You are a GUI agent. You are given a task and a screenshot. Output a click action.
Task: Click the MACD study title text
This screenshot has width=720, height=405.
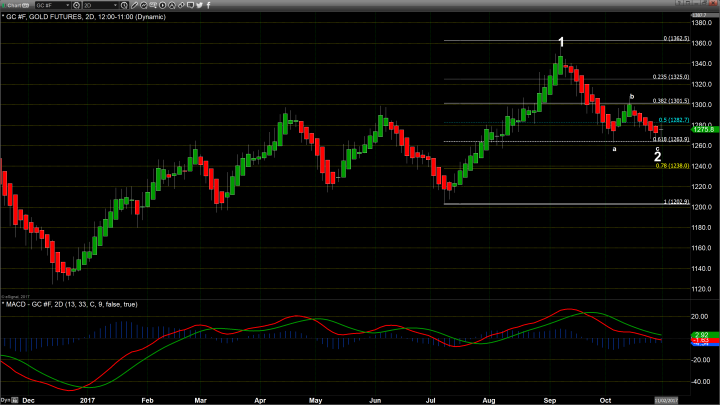[70, 304]
